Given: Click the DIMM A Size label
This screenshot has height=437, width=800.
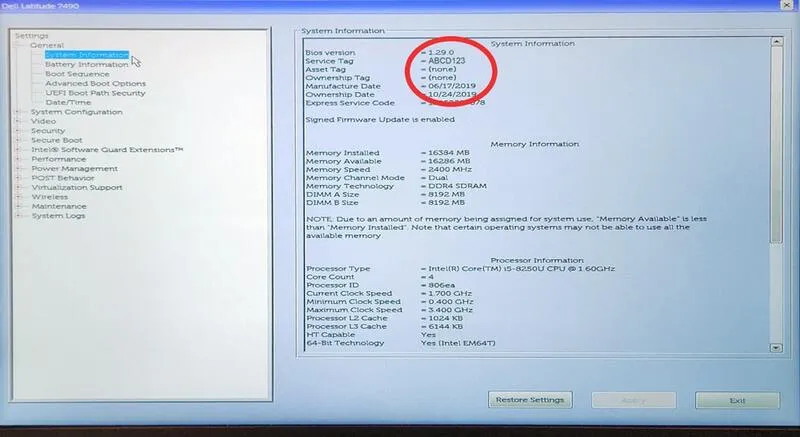Looking at the screenshot, I should pyautogui.click(x=332, y=194).
